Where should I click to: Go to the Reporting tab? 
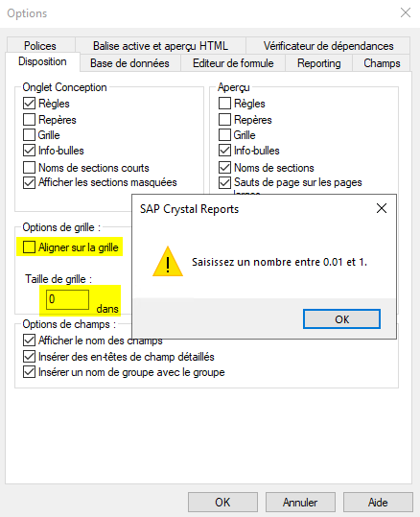pyautogui.click(x=318, y=63)
